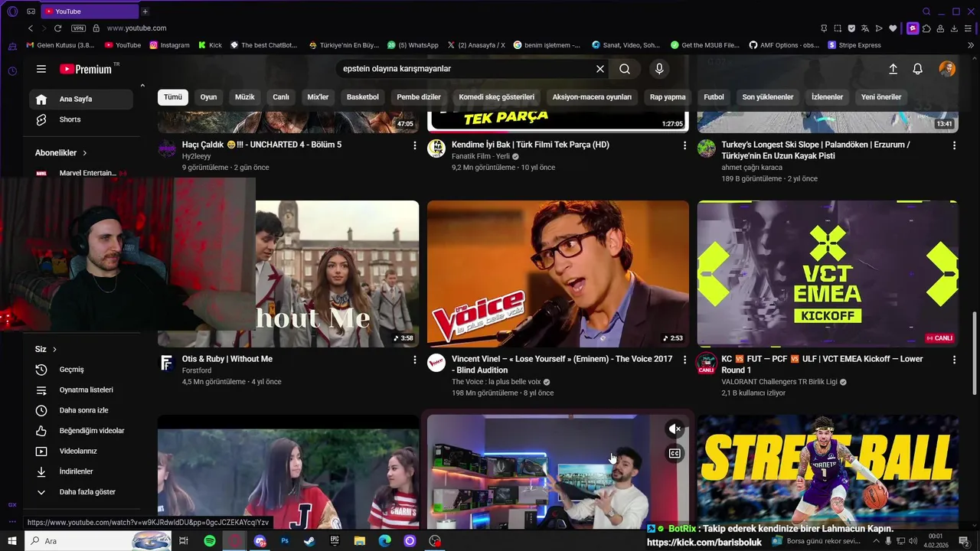Select the Futbol filter chip
980x551 pixels.
click(x=714, y=97)
